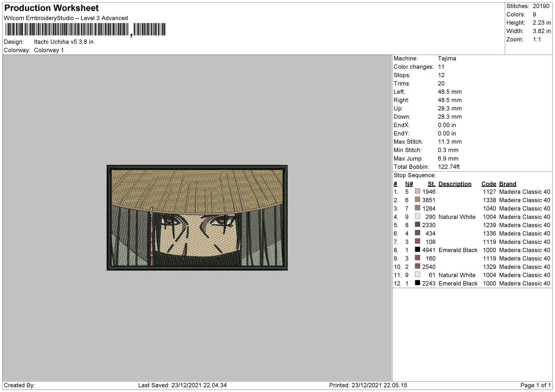This screenshot has height=392, width=555.
Task: Click the 'Stop Sequence:' heading
Action: (414, 175)
